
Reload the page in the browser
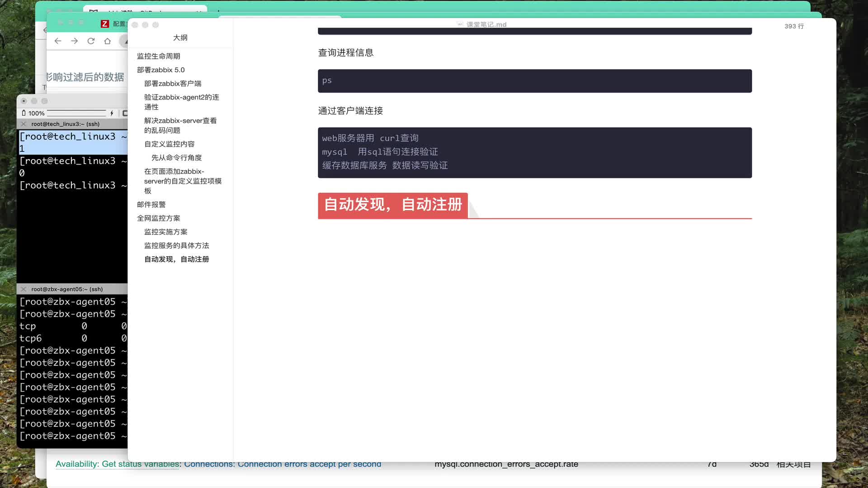pyautogui.click(x=91, y=41)
